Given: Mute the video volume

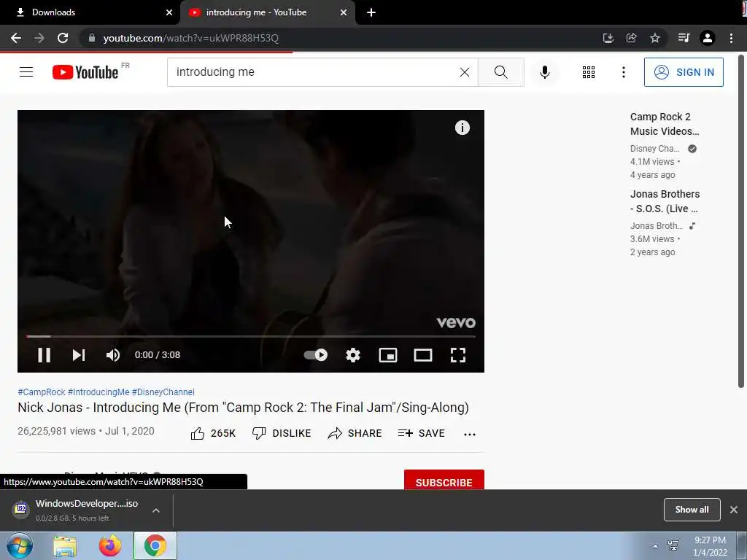Looking at the screenshot, I should pyautogui.click(x=113, y=355).
